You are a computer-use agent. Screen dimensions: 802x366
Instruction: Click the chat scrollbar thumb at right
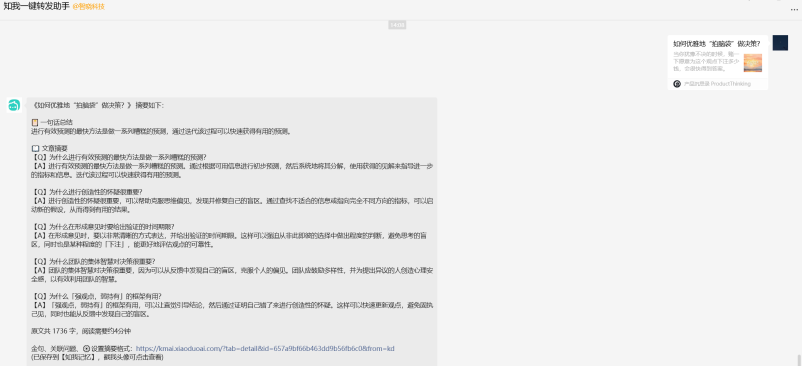tap(798, 359)
